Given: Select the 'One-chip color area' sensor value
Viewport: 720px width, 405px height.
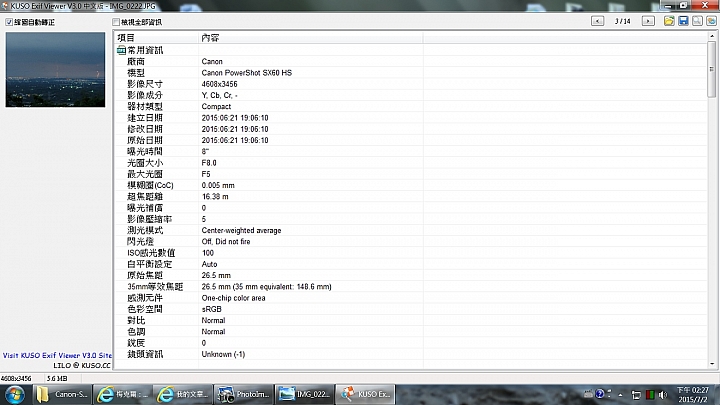Looking at the screenshot, I should [233, 298].
